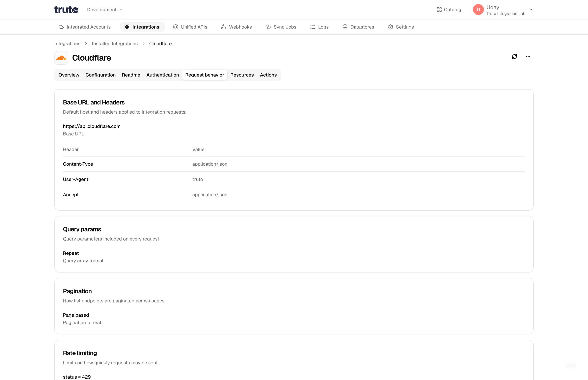Click the Catalog grid icon
This screenshot has width=588, height=380.
pos(439,10)
